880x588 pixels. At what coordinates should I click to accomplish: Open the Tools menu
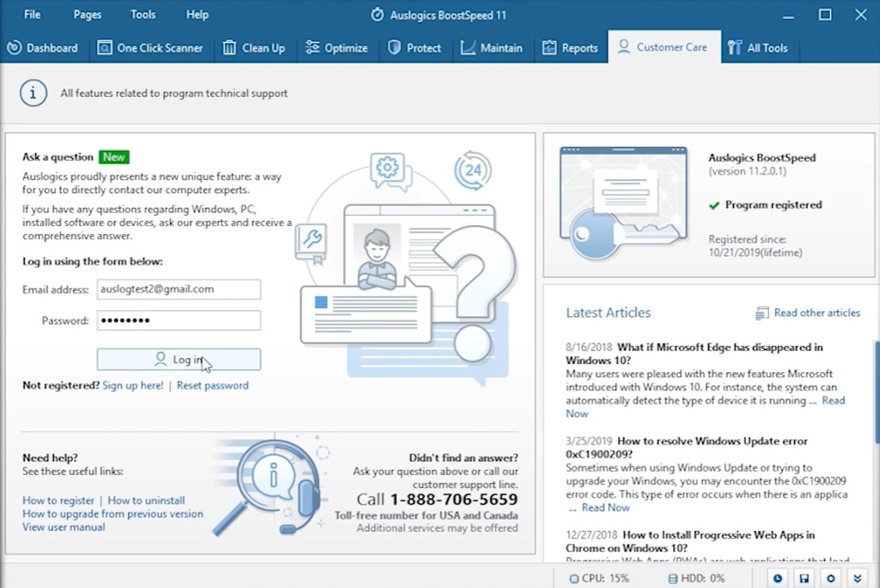tap(143, 14)
